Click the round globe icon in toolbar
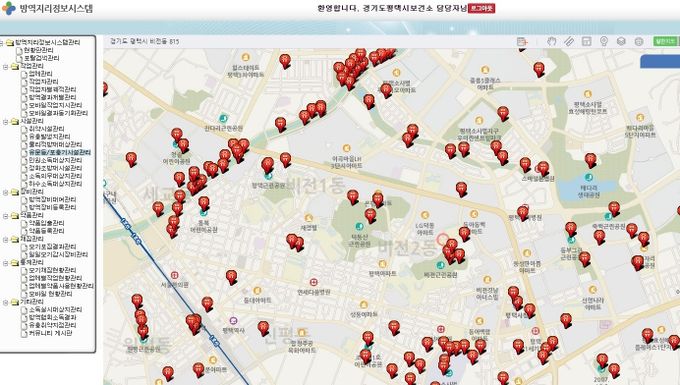680x385 pixels. (x=638, y=41)
